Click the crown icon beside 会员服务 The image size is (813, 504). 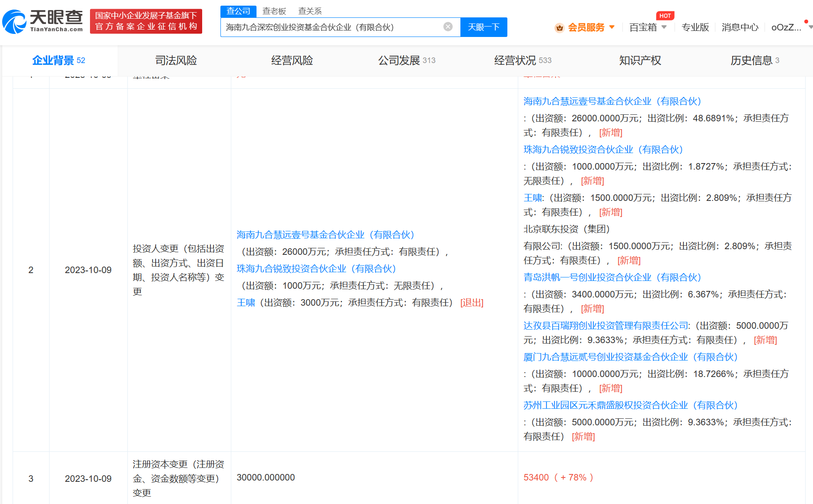[x=560, y=27]
